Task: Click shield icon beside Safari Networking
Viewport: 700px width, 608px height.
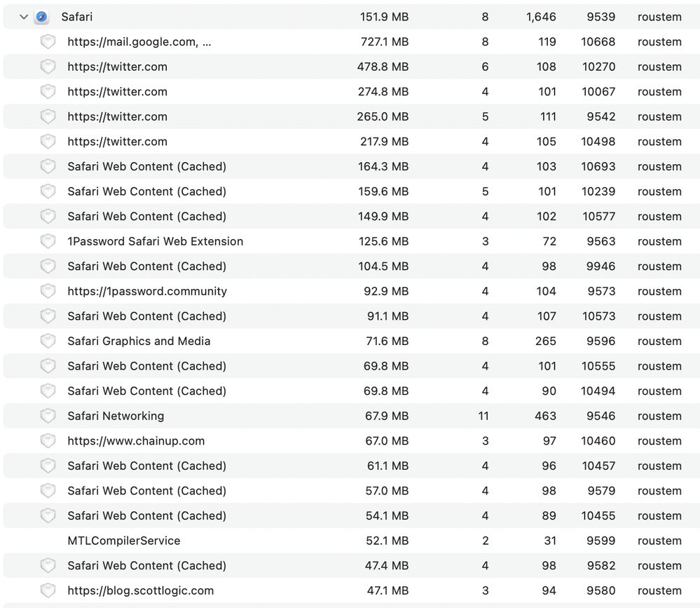Action: click(x=48, y=416)
